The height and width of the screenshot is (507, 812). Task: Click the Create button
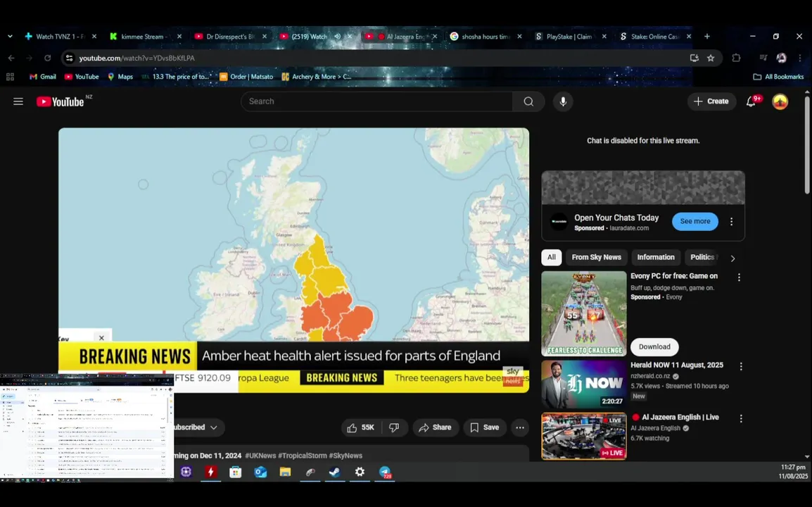tap(711, 101)
